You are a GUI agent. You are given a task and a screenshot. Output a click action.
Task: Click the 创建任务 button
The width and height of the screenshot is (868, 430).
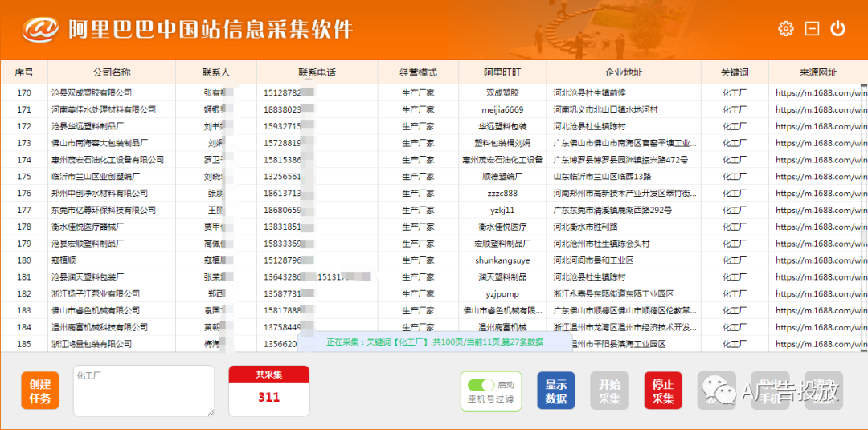pyautogui.click(x=40, y=391)
